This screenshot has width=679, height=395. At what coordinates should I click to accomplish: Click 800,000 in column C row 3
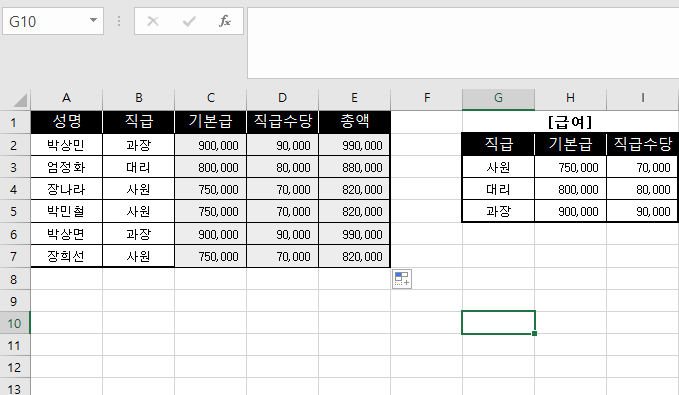tap(210, 167)
